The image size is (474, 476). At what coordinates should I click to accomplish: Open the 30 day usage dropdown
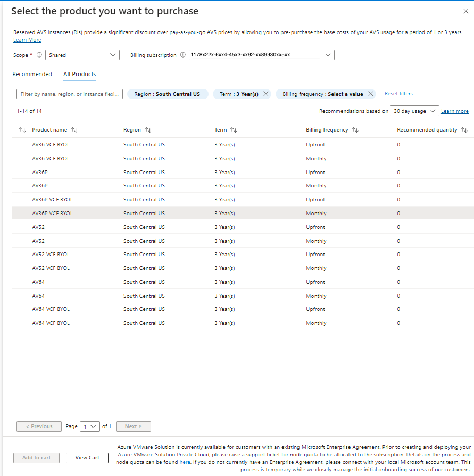(x=414, y=111)
